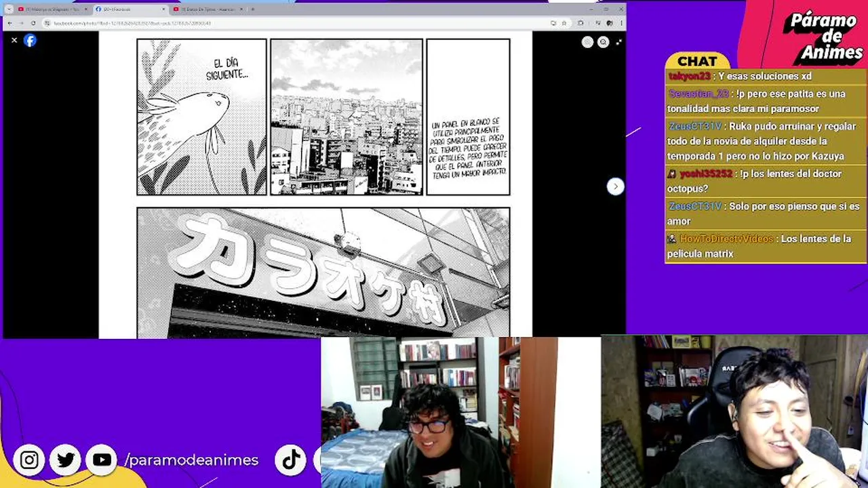The image size is (868, 488).
Task: Click the site info icon in the address bar
Action: click(47, 23)
